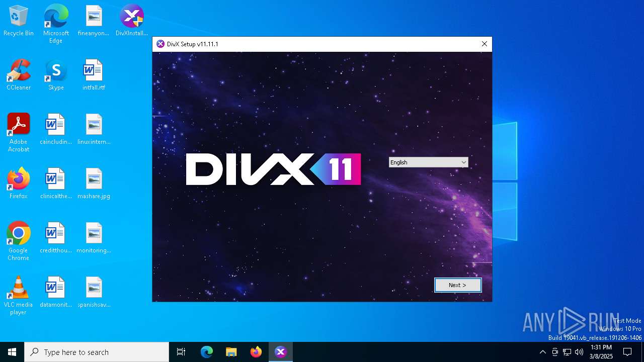This screenshot has width=644, height=362.
Task: Select the mashare.jpg file icon
Action: click(x=94, y=184)
